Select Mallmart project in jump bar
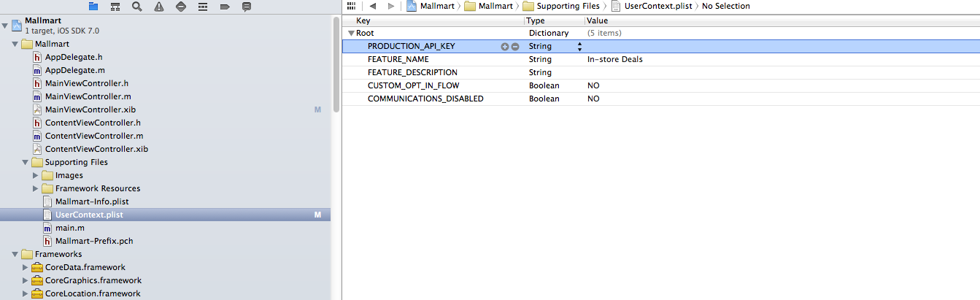This screenshot has height=300, width=980. 431,6
